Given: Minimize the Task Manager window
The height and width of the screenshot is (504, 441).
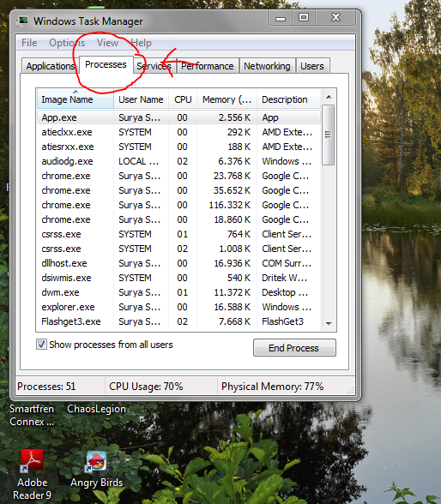Looking at the screenshot, I should (x=281, y=18).
